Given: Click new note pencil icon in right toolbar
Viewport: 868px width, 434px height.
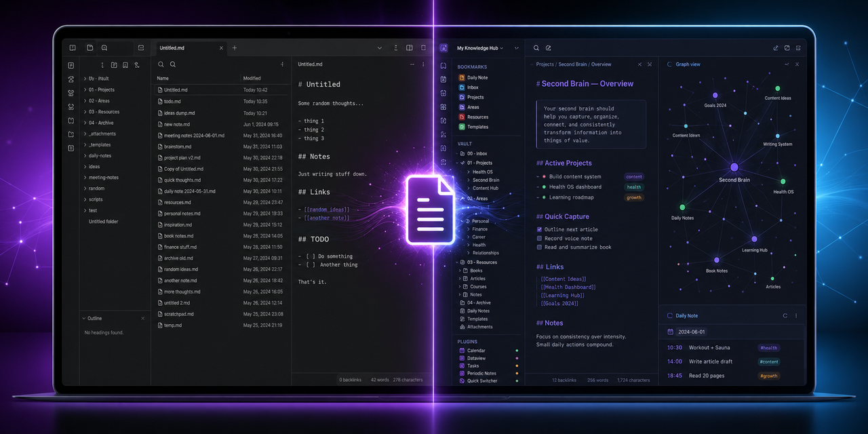Looking at the screenshot, I should (548, 48).
